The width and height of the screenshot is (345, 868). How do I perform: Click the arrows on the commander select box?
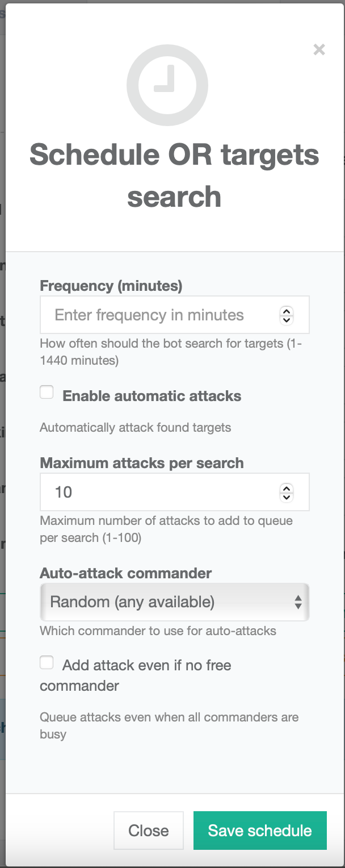[298, 602]
